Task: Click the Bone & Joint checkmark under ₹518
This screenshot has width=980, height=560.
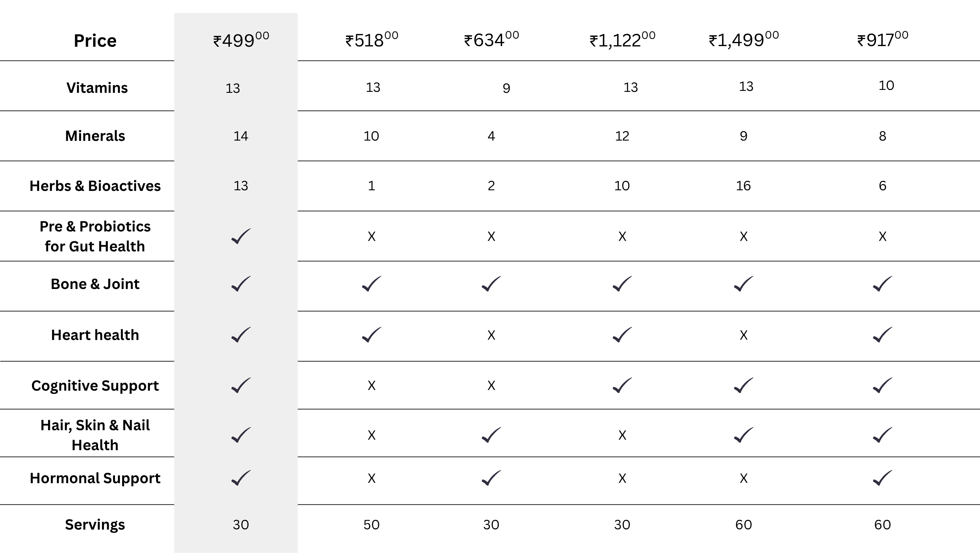Action: 372,284
